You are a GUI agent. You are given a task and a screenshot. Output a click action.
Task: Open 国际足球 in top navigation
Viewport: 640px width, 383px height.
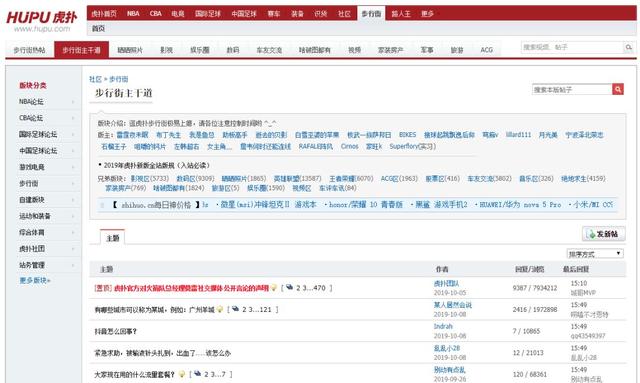point(208,13)
